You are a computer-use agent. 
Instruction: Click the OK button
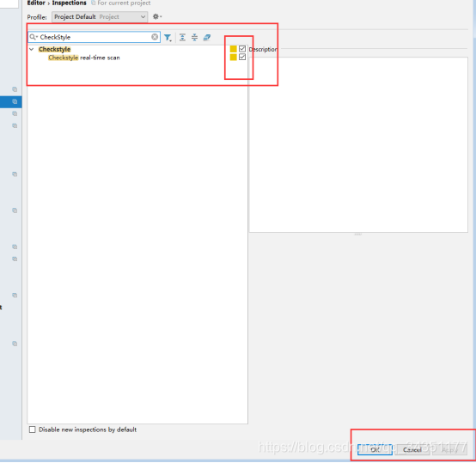tap(375, 449)
